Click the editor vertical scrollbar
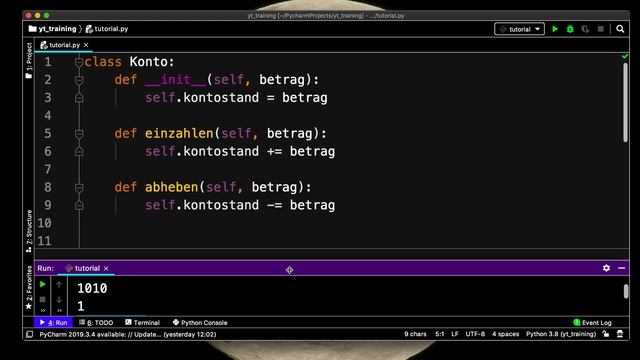This screenshot has width=640, height=360. [x=625, y=102]
